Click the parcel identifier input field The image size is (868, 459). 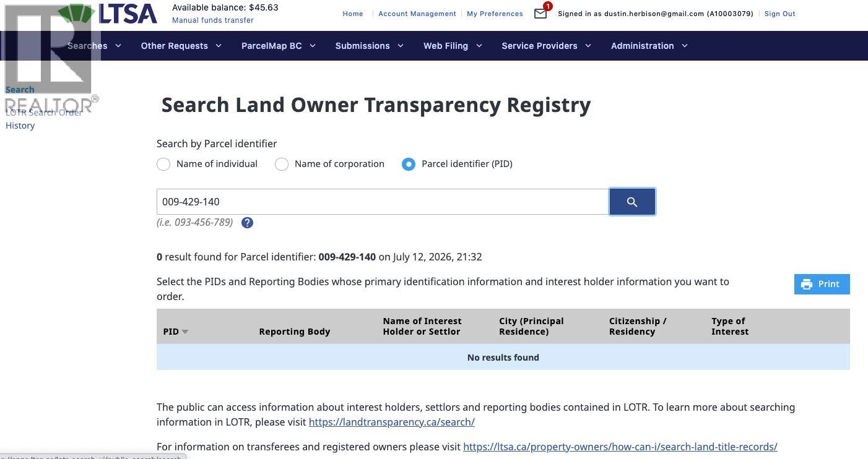(383, 202)
